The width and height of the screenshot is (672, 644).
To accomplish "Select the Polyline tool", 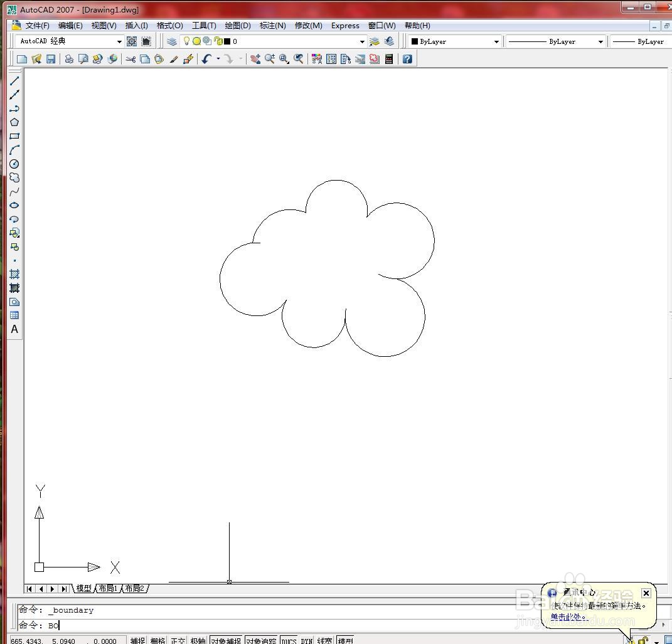I will click(x=14, y=108).
